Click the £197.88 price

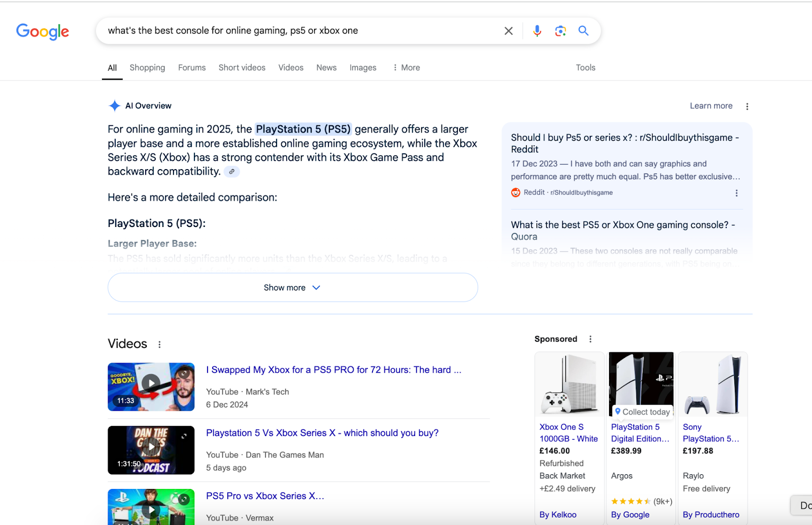click(x=698, y=450)
